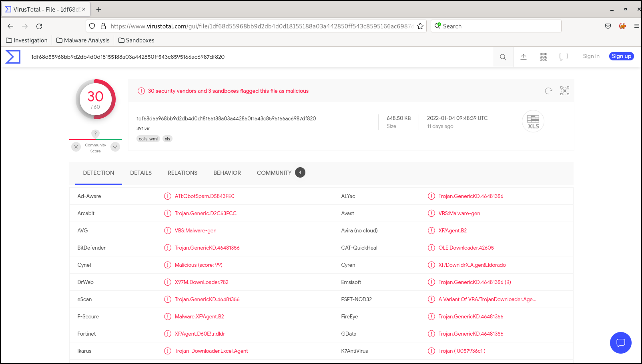The height and width of the screenshot is (364, 642).
Task: Click the extension icon beside Pocket
Action: 622,26
